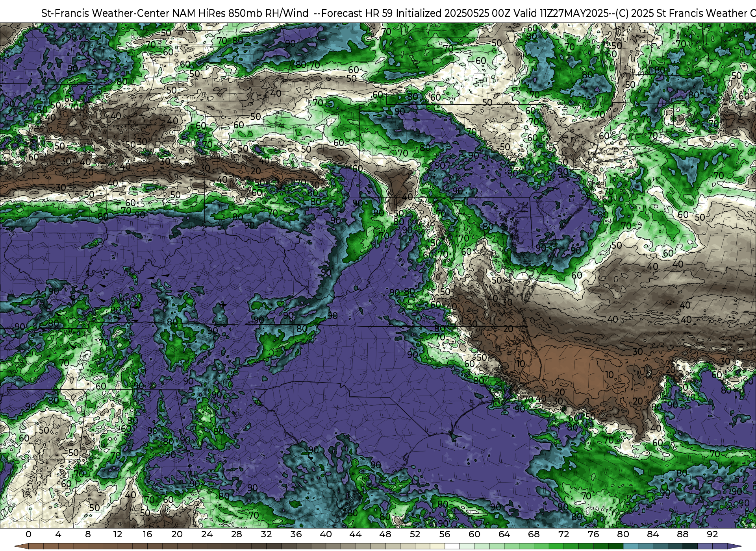Click the colorbar tick label "16"

(147, 534)
